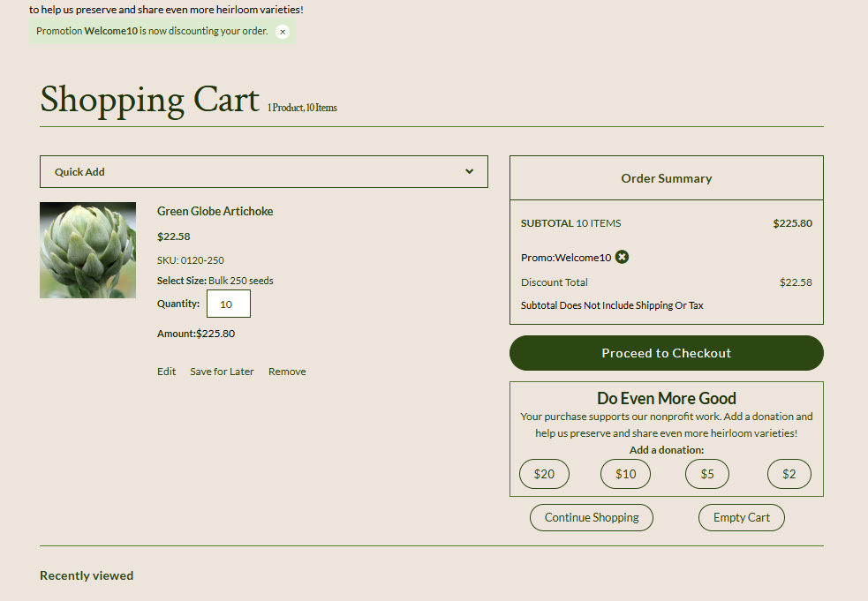Click the Quick Add chevron arrow
Screen dimensions: 868x601
point(469,171)
